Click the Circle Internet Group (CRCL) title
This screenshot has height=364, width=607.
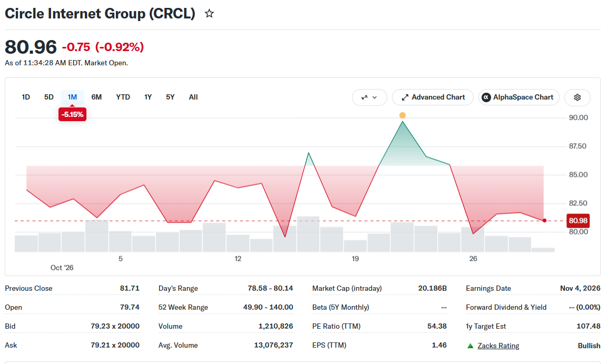[x=100, y=14]
